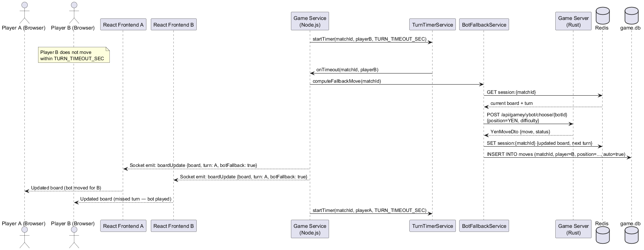This screenshot has height=250, width=644.
Task: Click the bottom BotFallbackService participant box
Action: 484,226
